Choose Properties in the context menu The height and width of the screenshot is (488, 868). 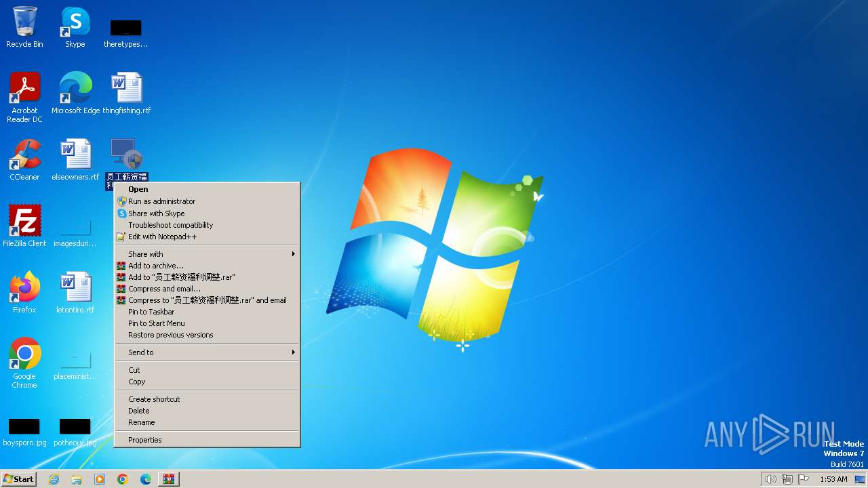tap(207, 440)
